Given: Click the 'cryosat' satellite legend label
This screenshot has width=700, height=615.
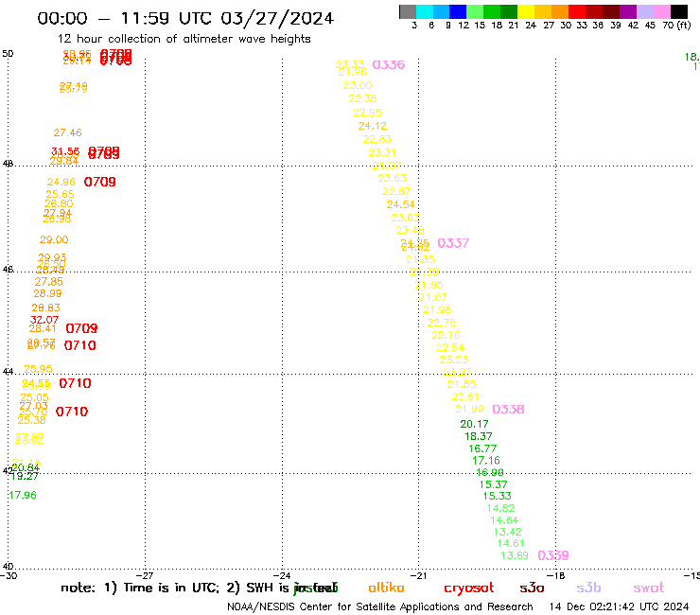Looking at the screenshot, I should point(469,588).
